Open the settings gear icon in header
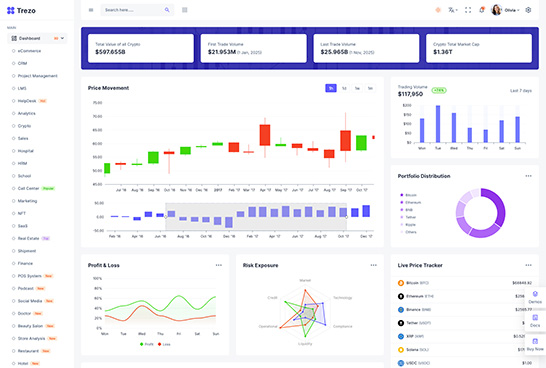The height and width of the screenshot is (368, 546). [528, 10]
